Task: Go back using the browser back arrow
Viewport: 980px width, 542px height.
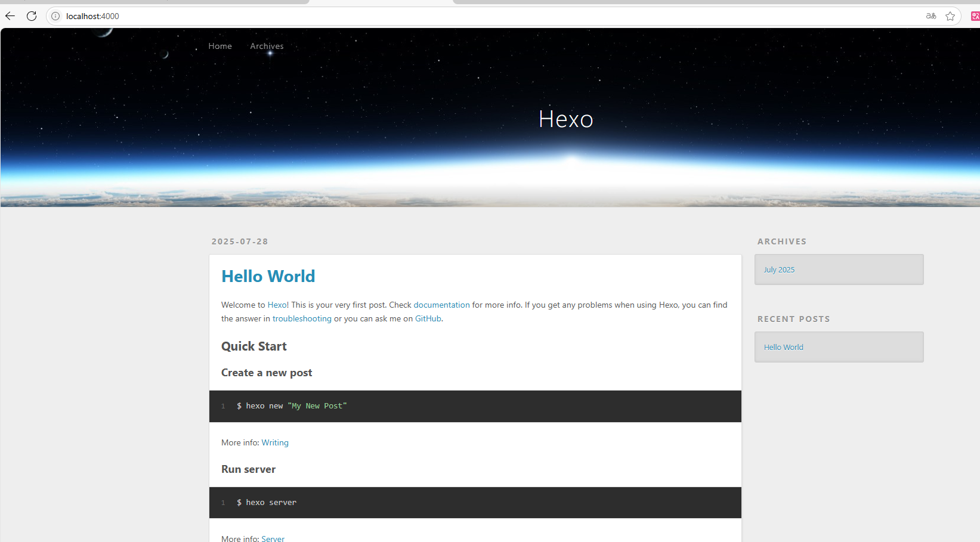Action: 10,16
